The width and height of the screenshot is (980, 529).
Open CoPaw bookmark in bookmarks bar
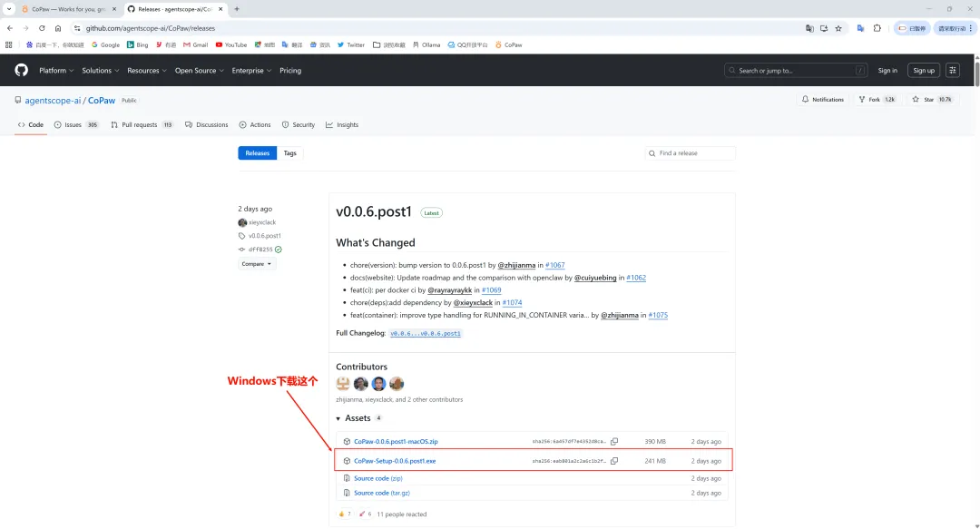[509, 45]
